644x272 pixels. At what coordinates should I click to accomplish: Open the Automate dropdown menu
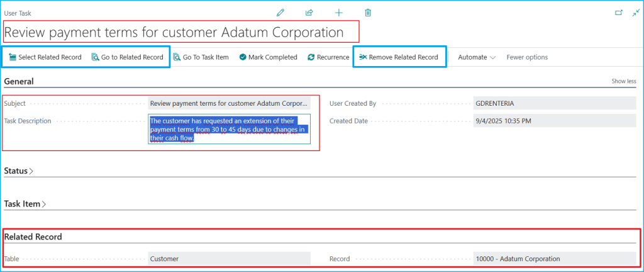477,57
